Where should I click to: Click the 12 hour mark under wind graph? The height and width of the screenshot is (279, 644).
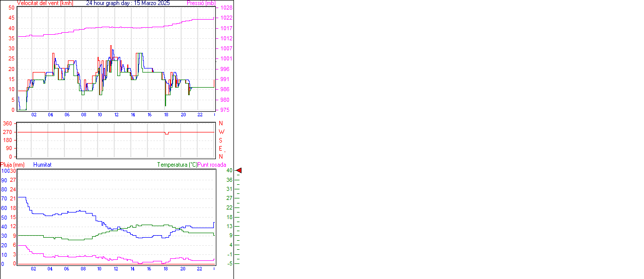[x=117, y=115]
